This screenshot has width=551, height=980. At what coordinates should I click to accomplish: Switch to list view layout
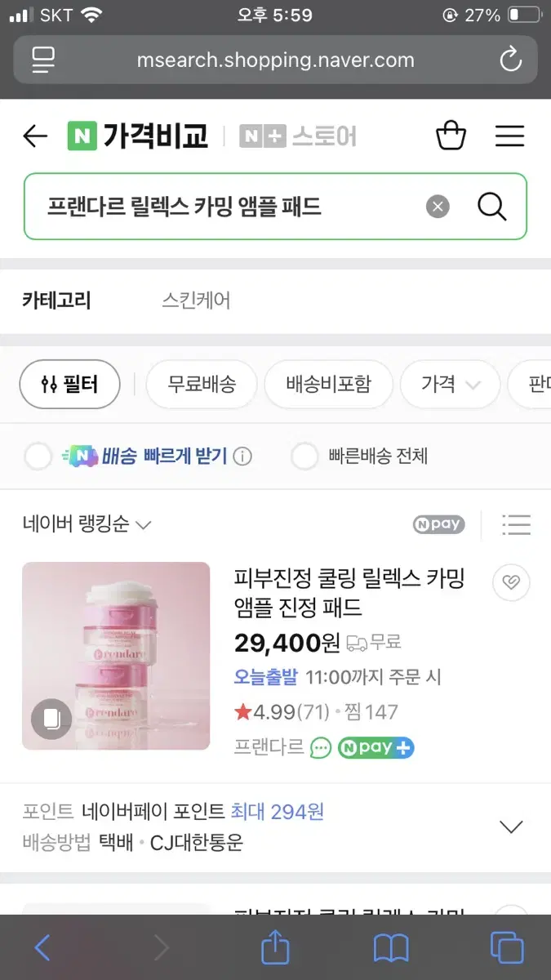(516, 524)
